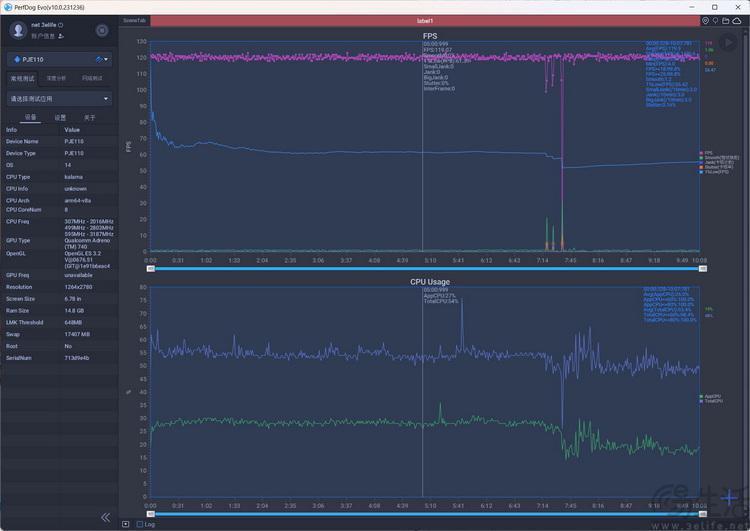The height and width of the screenshot is (531, 750).
Task: Click the red label1 bar
Action: 425,21
